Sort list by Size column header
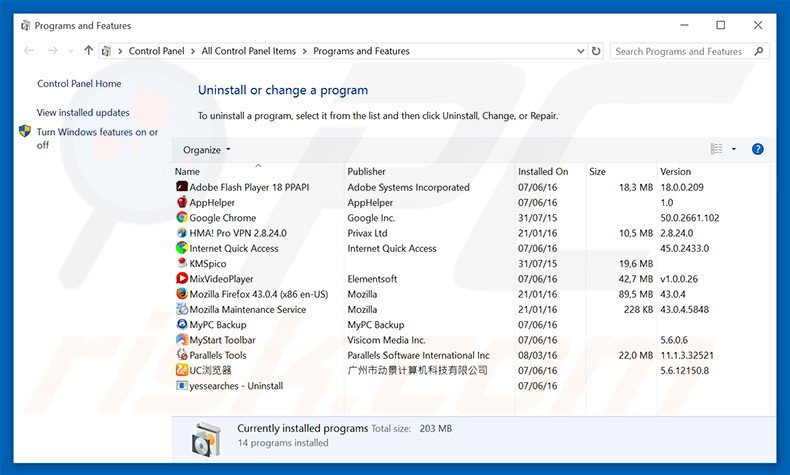The image size is (790, 475). point(598,171)
